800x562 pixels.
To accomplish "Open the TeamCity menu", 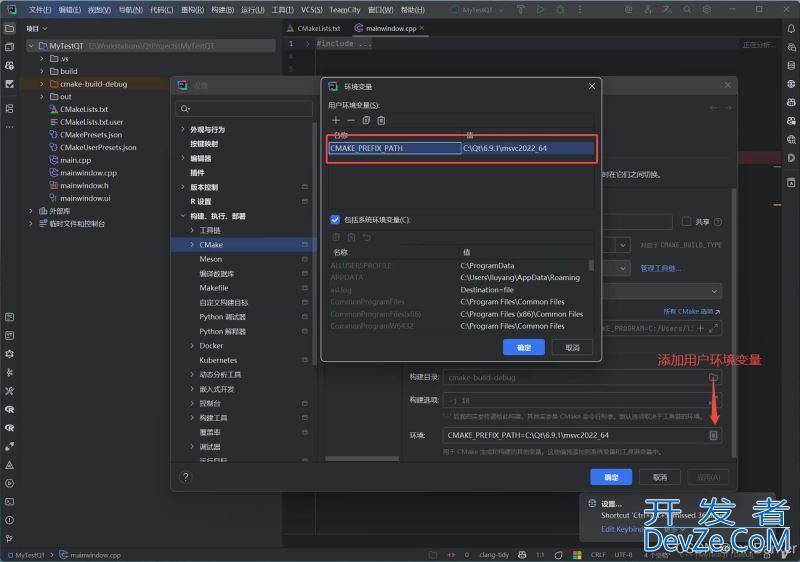I will 345,10.
